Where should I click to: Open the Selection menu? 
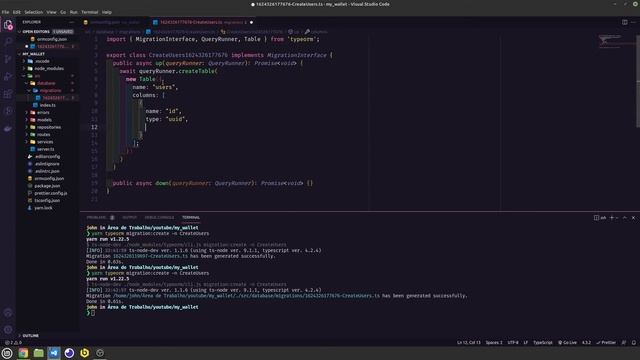(x=33, y=12)
